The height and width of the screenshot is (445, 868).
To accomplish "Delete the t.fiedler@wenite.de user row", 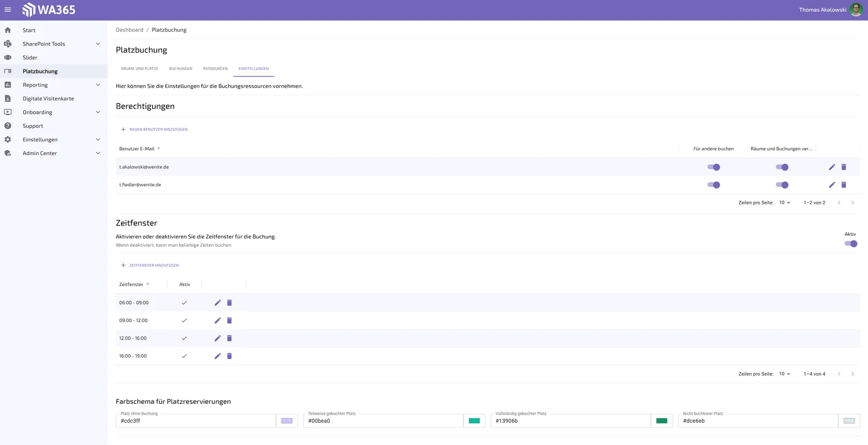I will (x=844, y=185).
